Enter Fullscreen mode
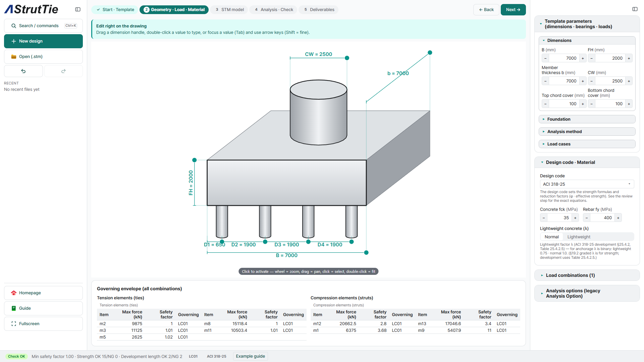644x362 pixels. 43,324
